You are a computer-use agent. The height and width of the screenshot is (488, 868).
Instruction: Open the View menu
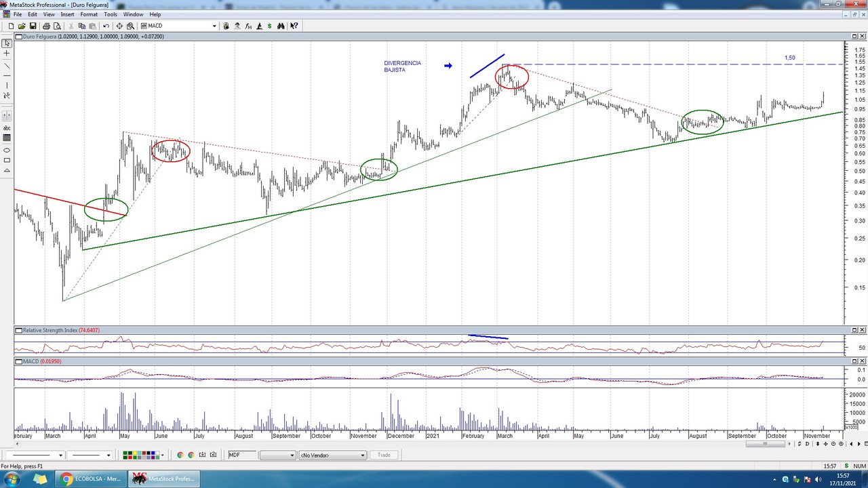coord(49,14)
